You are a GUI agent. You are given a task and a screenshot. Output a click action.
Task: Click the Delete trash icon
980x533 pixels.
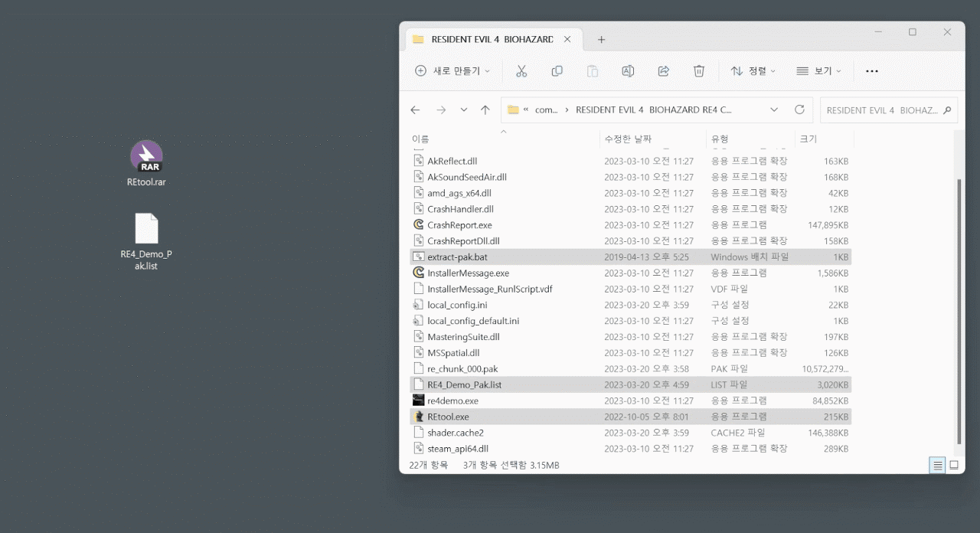[699, 70]
